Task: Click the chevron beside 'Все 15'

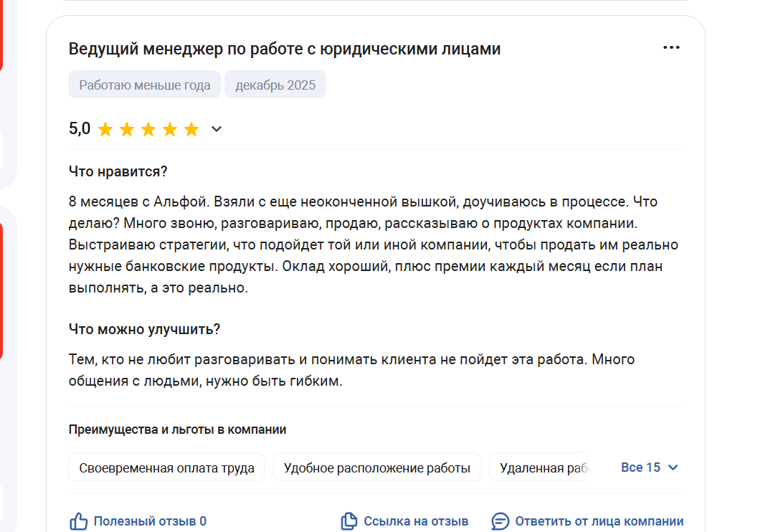Action: (x=673, y=467)
